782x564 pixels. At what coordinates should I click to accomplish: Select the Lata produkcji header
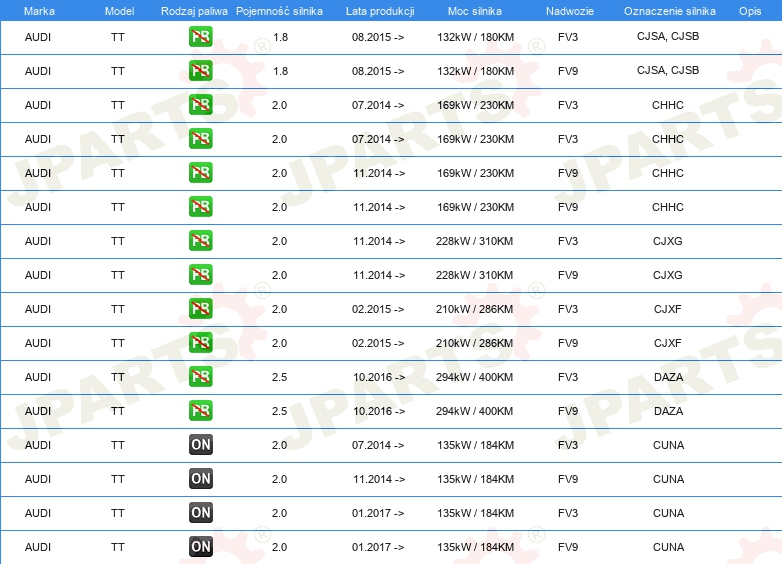378,10
